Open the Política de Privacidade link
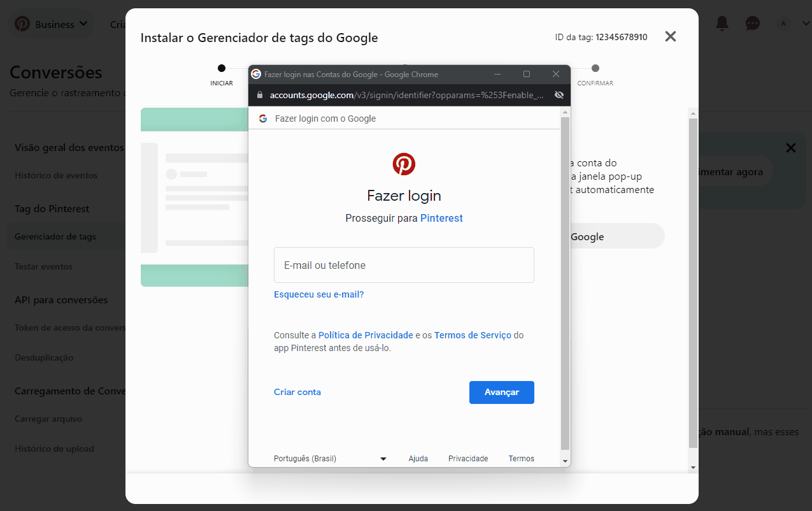 [366, 335]
